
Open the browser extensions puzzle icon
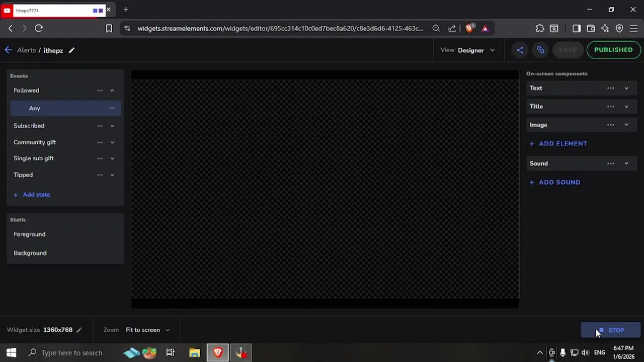pos(540,29)
